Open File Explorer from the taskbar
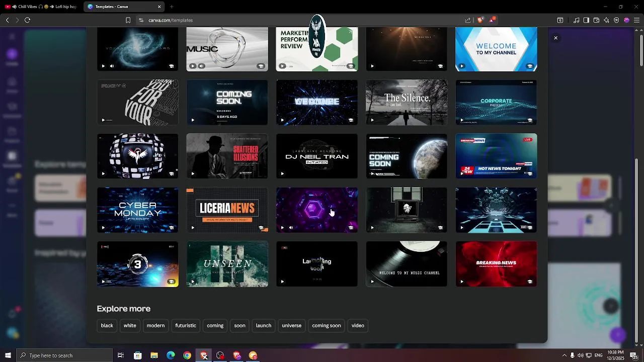644x362 pixels. pyautogui.click(x=154, y=355)
